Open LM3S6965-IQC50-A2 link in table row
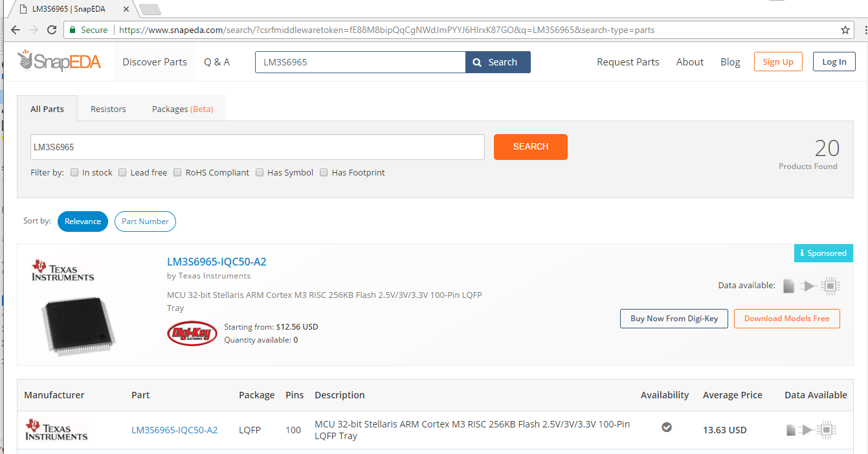 175,430
